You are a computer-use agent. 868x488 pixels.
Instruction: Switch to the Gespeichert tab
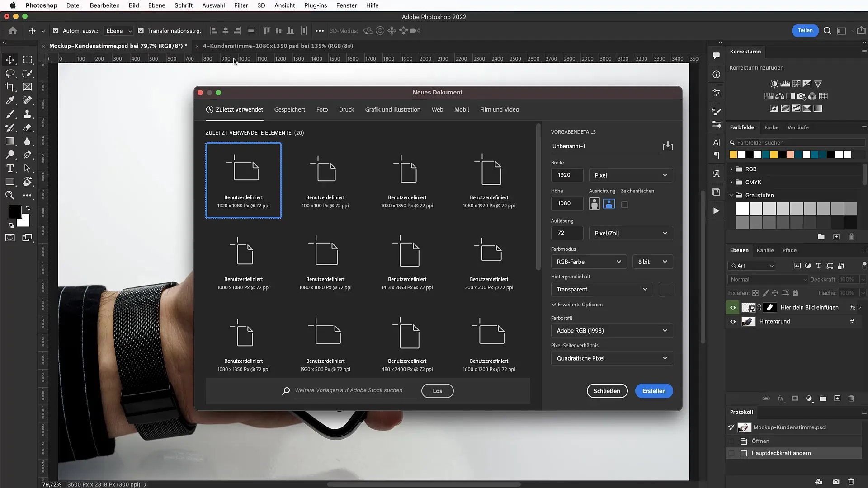(289, 109)
